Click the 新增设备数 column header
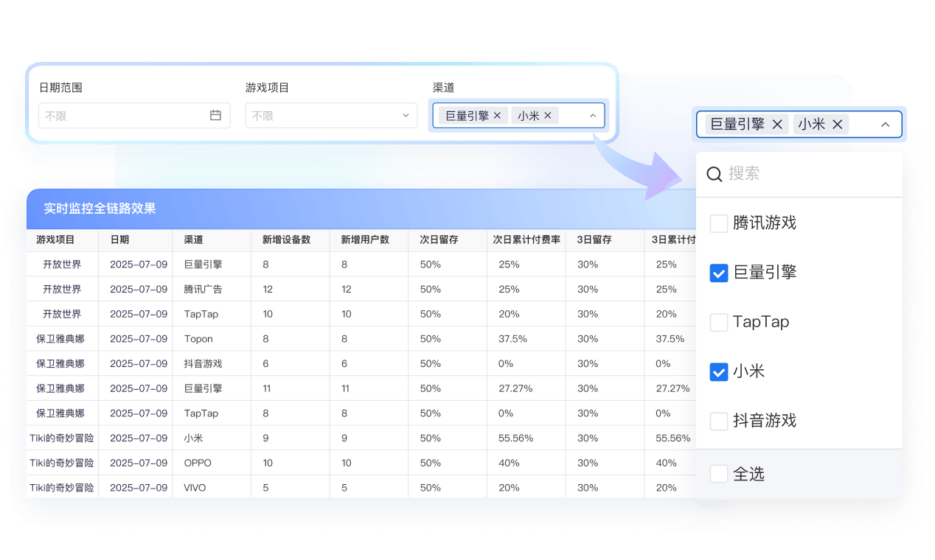Viewport: 935px width, 560px height. pyautogui.click(x=286, y=239)
